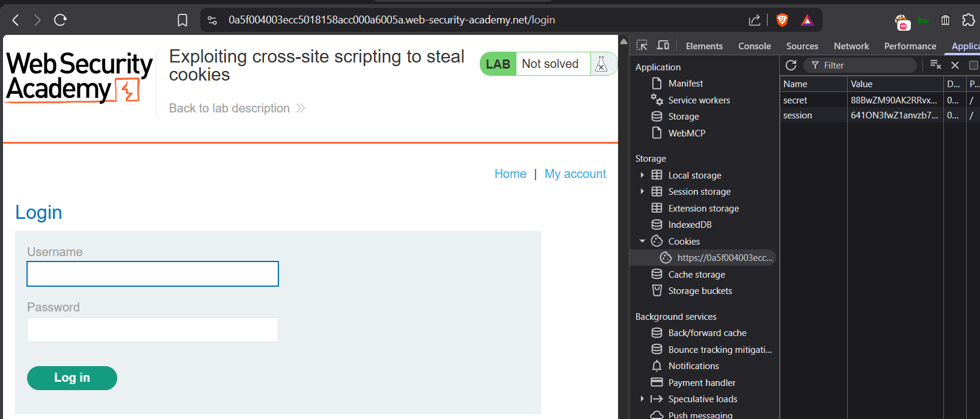The height and width of the screenshot is (419, 980).
Task: Delete selected cookie with X icon
Action: (955, 65)
